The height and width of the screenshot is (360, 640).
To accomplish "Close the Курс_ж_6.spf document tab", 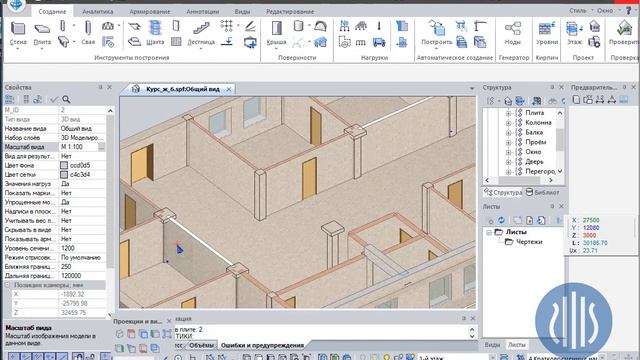I will (229, 89).
